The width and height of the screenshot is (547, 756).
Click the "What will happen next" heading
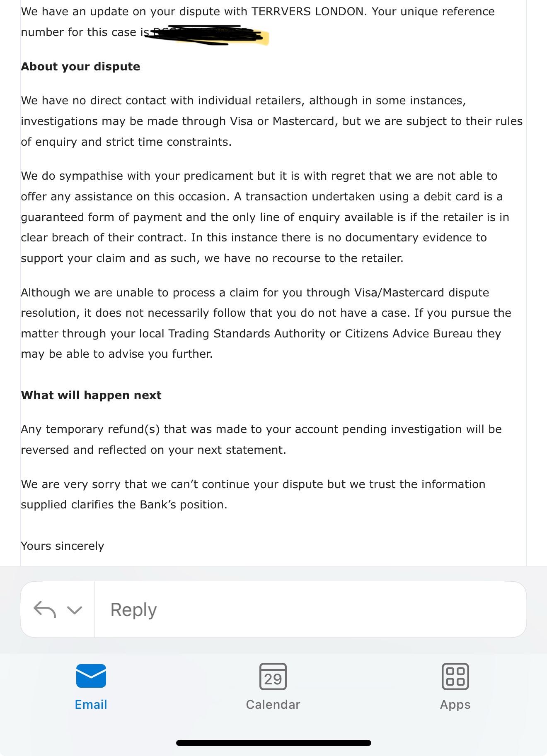(x=91, y=395)
